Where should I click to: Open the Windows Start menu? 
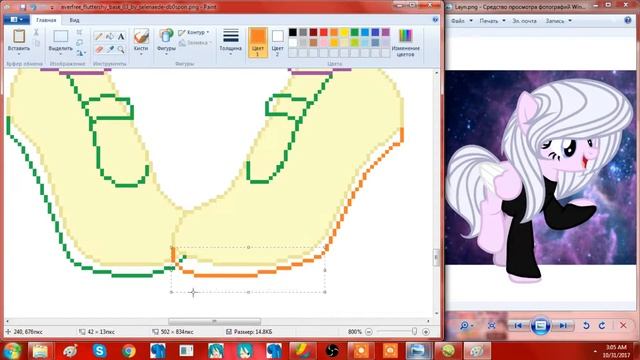pos(12,351)
